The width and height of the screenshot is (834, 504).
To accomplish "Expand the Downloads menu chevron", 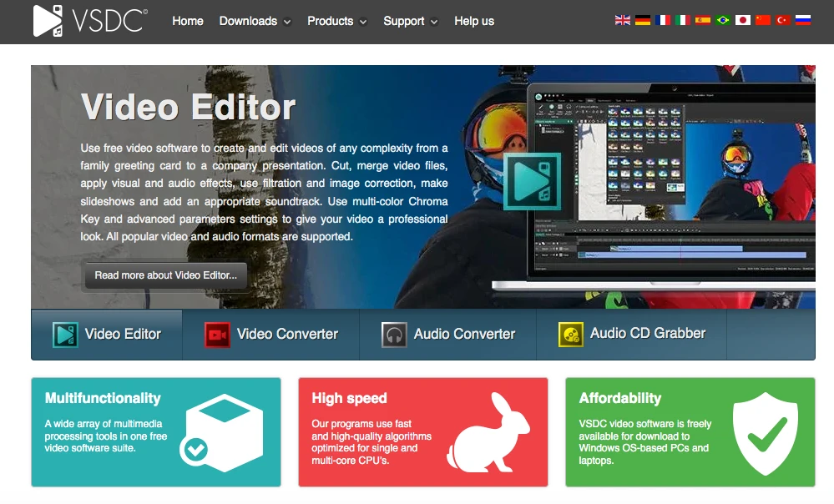I will [x=287, y=23].
